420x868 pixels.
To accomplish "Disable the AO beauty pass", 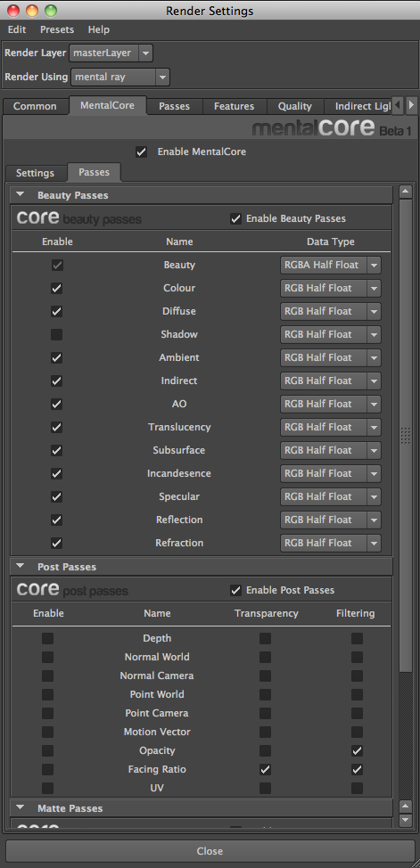I will click(56, 404).
